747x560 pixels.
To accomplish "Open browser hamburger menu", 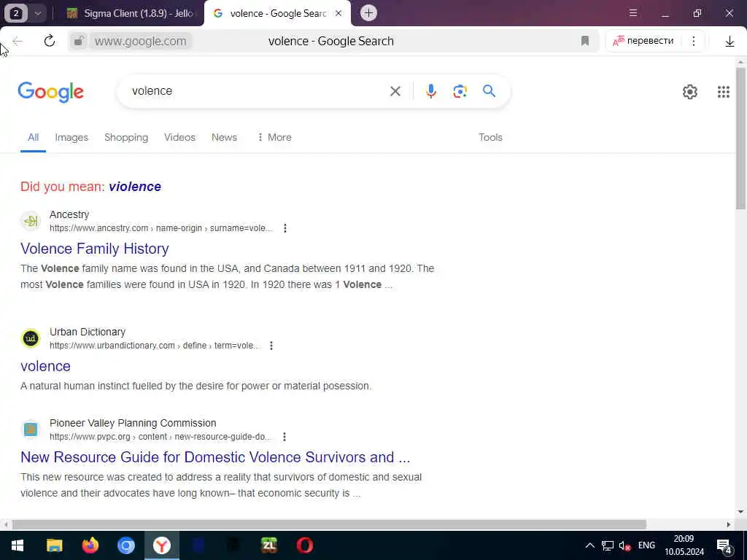I will [632, 13].
